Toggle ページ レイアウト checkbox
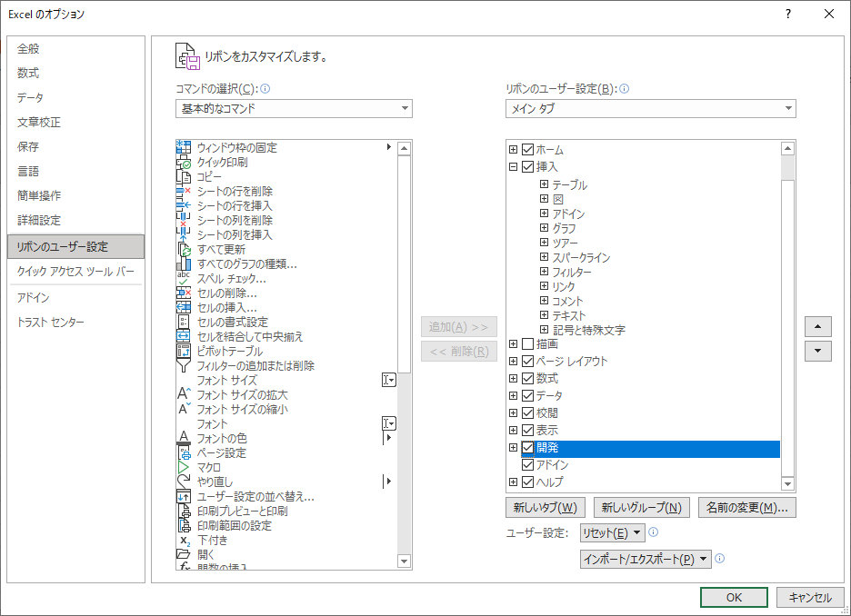 coord(527,361)
